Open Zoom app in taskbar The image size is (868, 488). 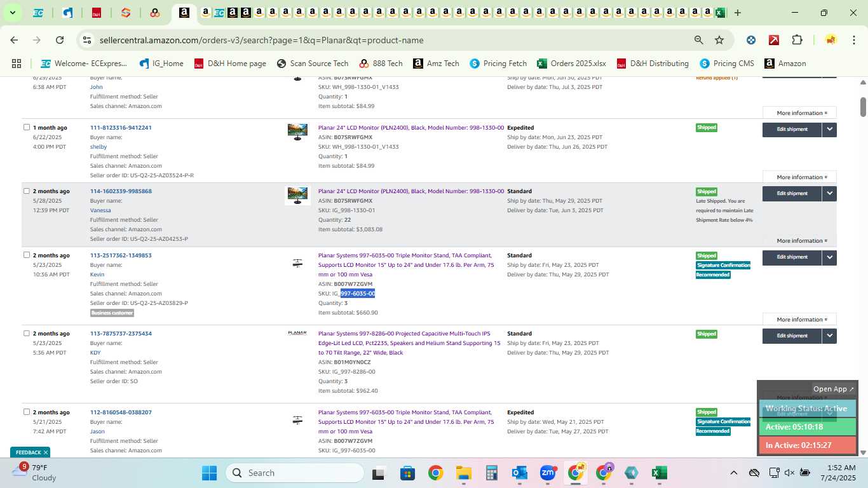[x=548, y=473]
